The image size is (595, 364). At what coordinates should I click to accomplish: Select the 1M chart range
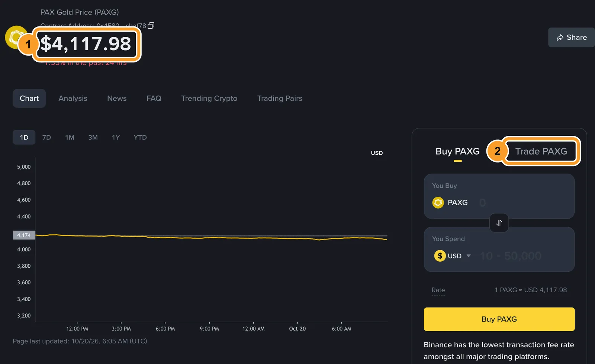pyautogui.click(x=70, y=138)
